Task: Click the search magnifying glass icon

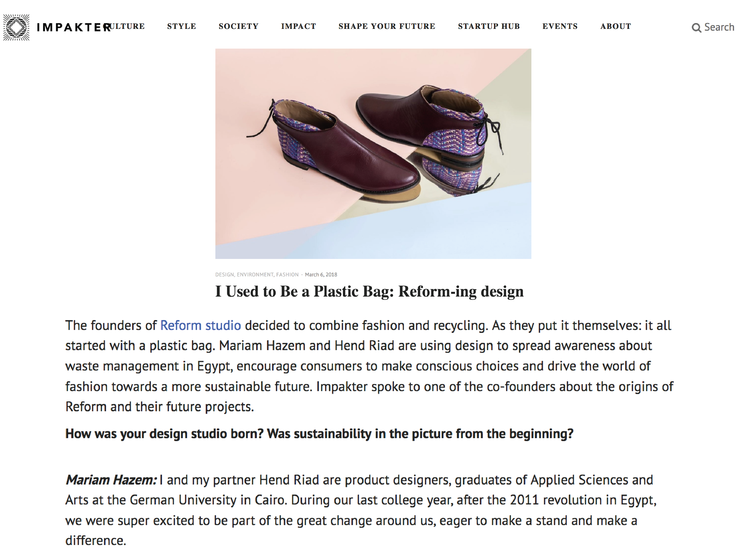Action: pyautogui.click(x=696, y=28)
